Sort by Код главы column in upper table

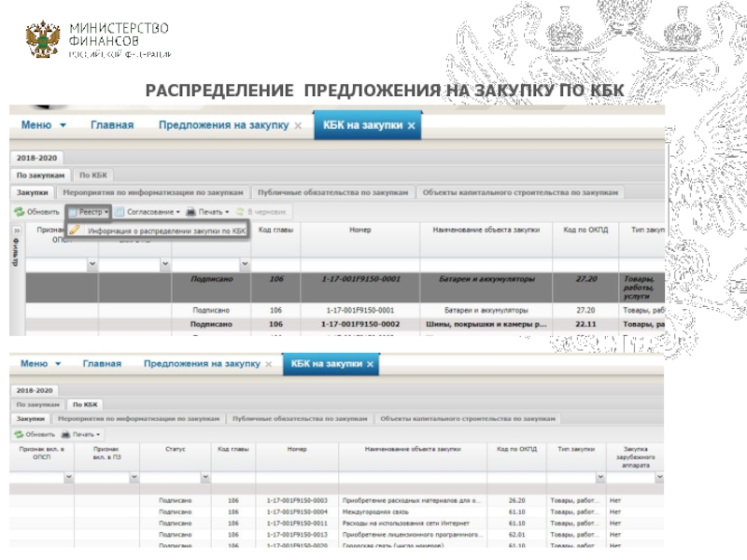[275, 230]
